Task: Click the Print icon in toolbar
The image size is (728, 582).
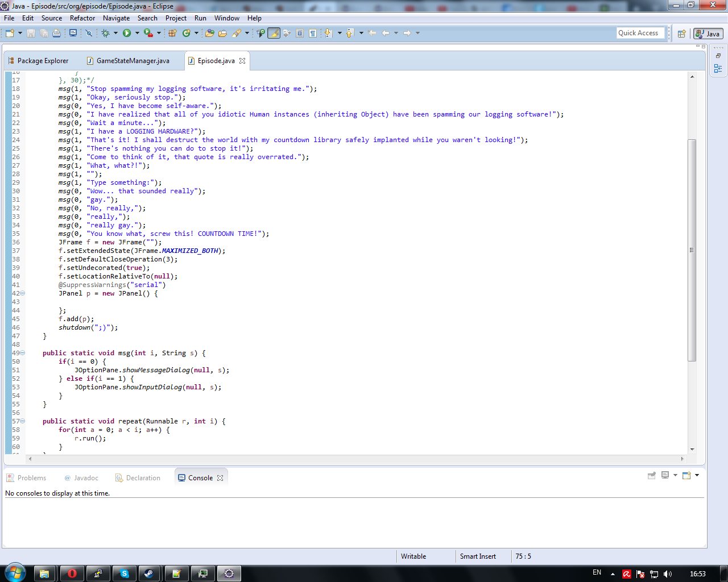Action: pyautogui.click(x=56, y=33)
